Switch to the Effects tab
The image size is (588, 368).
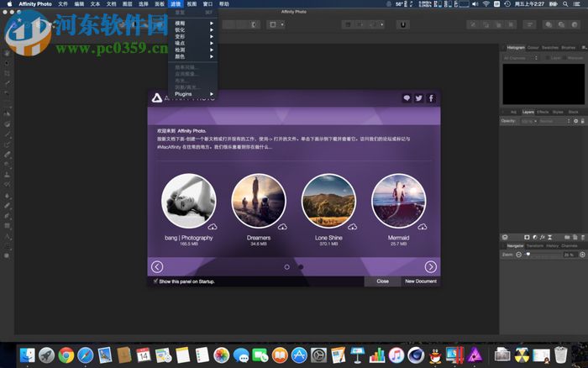click(543, 112)
